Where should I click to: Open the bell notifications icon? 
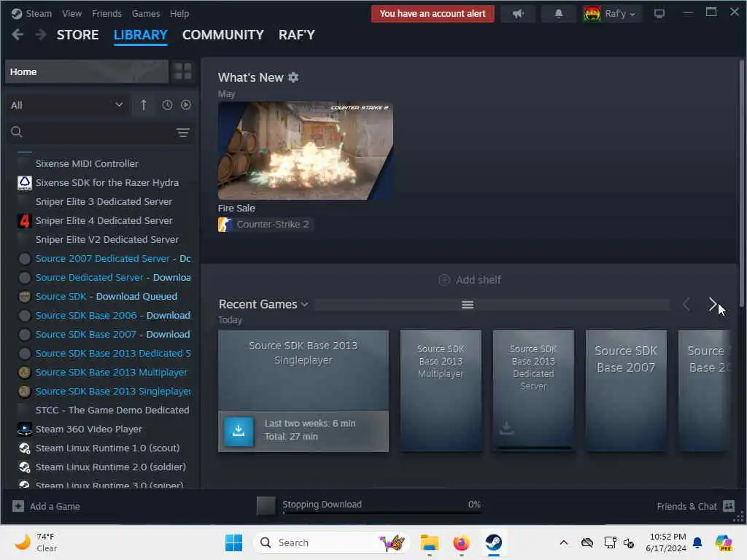[558, 14]
